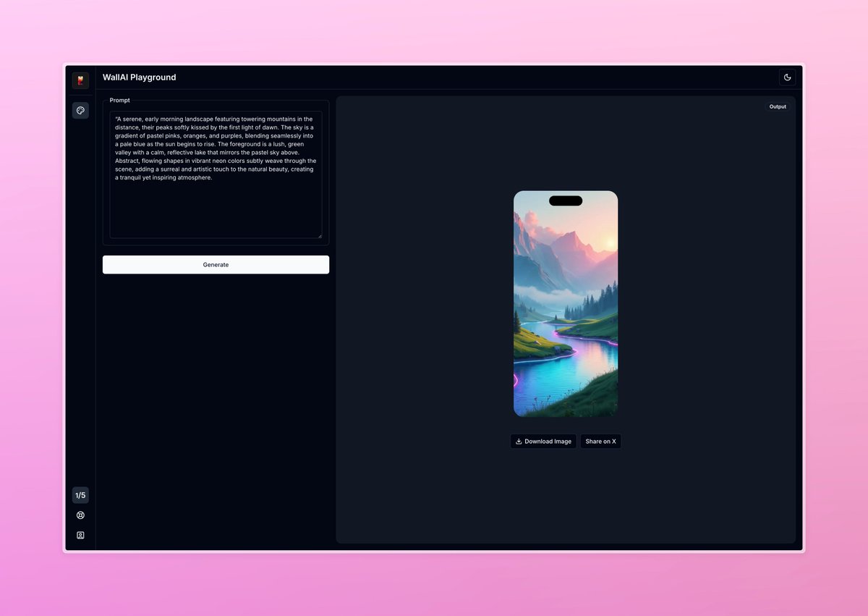Click the WallAI logo icon

[80, 80]
